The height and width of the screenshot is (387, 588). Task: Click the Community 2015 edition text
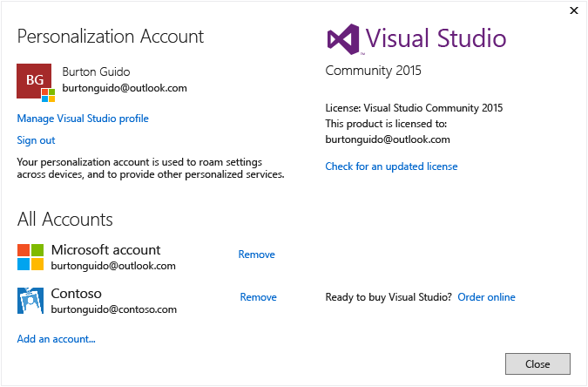point(373,71)
